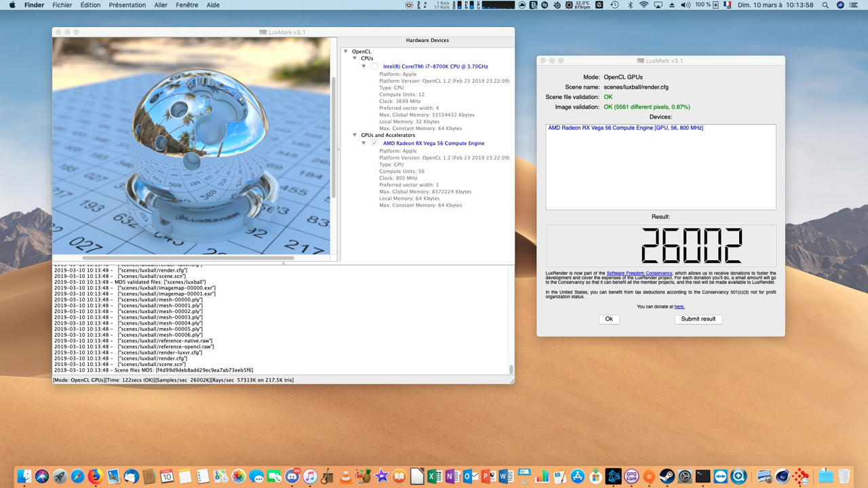Select AMD Radeon device in Devices list

tap(625, 128)
